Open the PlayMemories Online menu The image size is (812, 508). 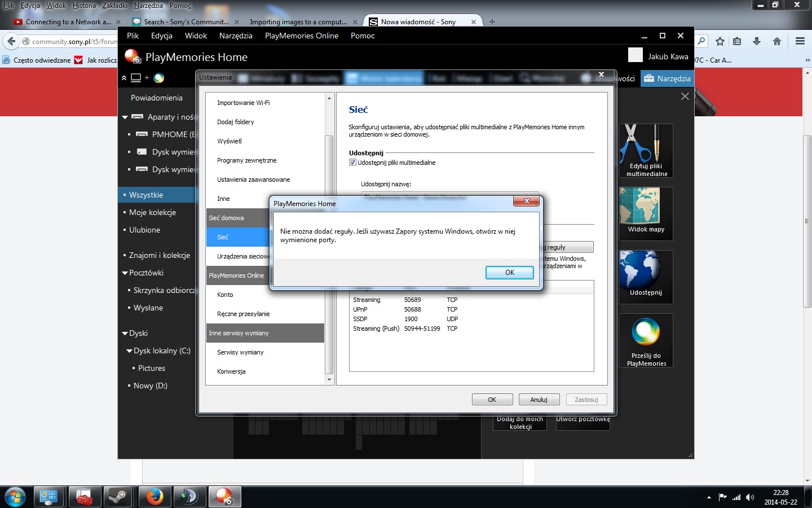302,36
